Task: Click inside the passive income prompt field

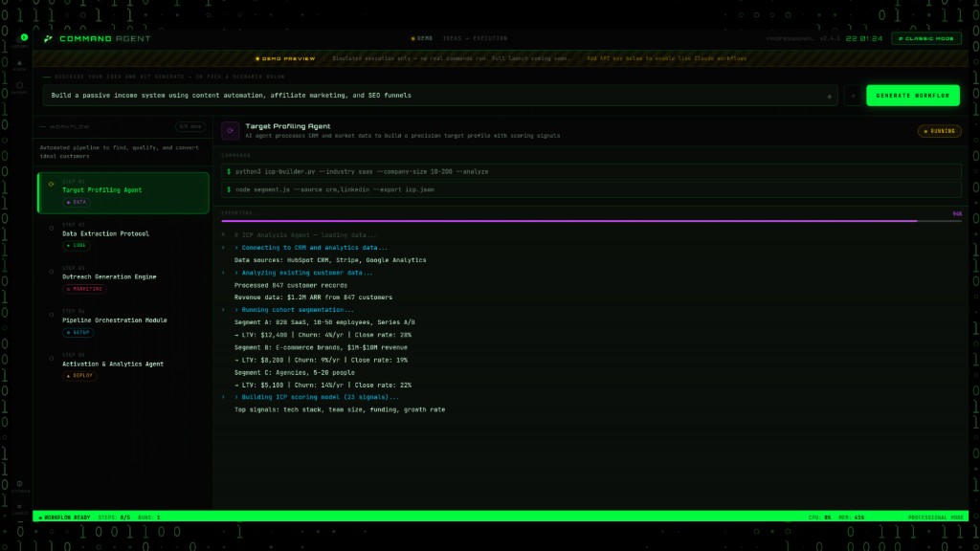Action: (383, 95)
